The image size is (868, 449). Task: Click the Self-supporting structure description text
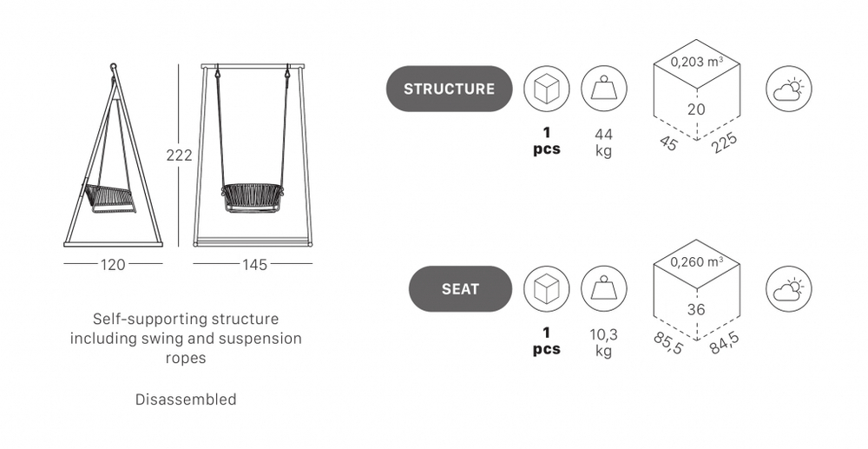click(x=186, y=338)
